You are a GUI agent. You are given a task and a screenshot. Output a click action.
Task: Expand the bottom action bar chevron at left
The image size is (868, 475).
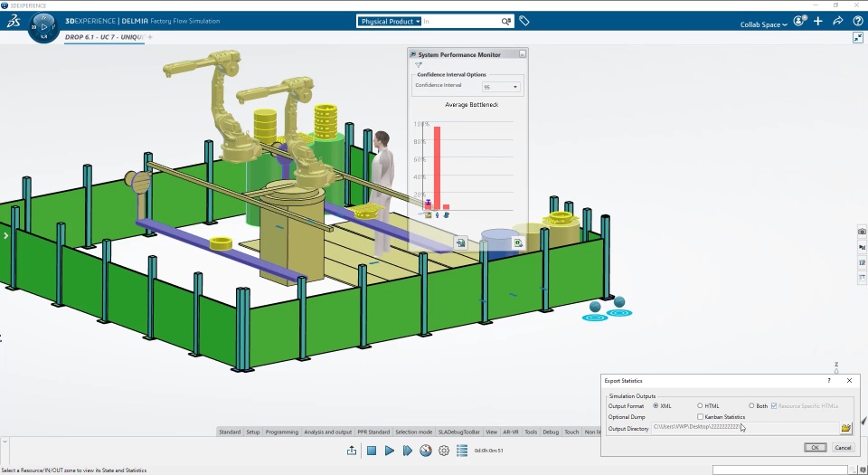click(x=5, y=442)
